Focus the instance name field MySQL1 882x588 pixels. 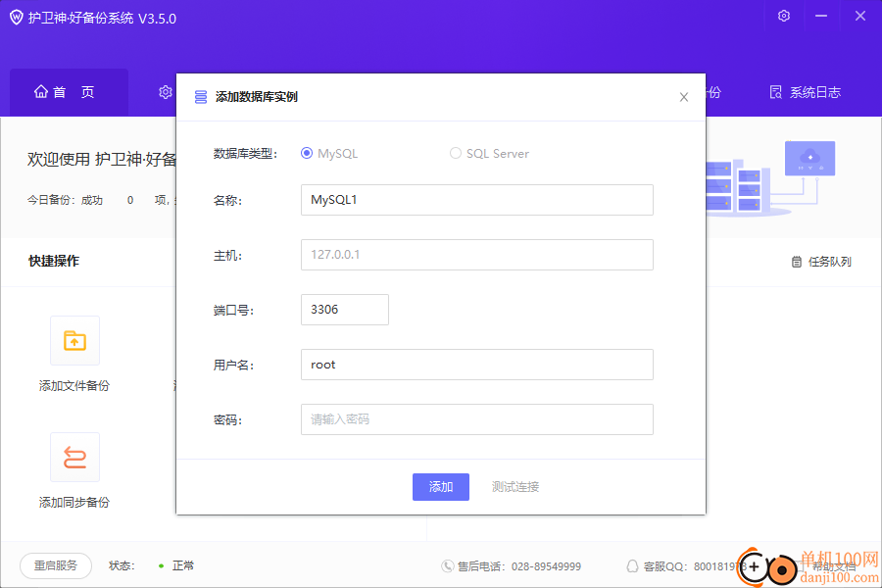[477, 200]
